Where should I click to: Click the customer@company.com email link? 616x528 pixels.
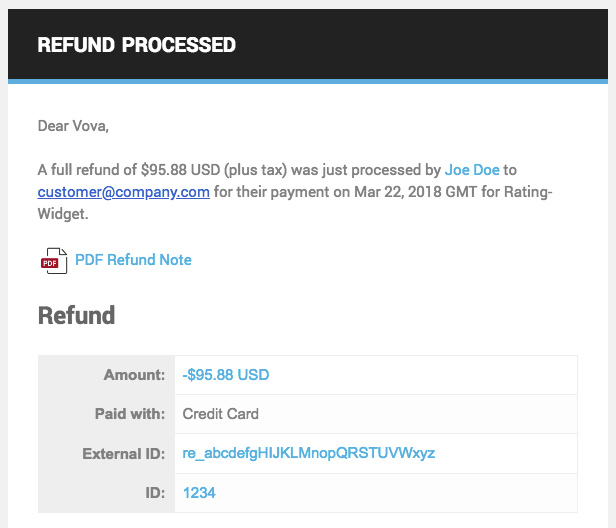[124, 191]
